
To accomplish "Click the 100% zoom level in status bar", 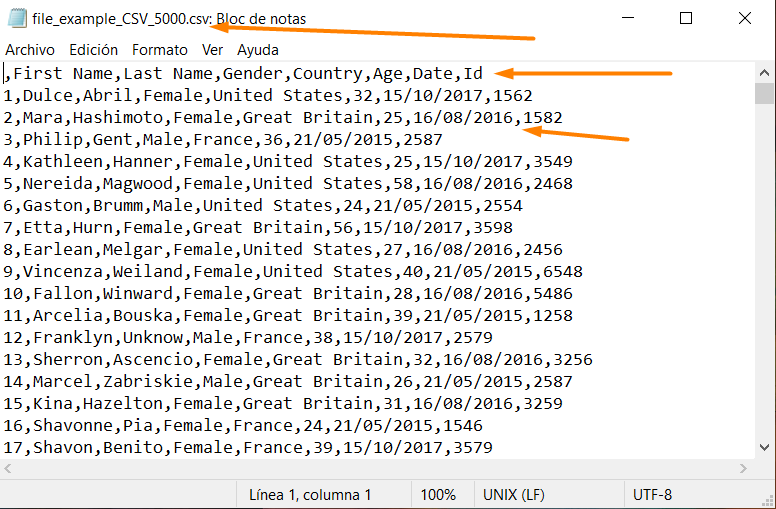I will tap(438, 494).
